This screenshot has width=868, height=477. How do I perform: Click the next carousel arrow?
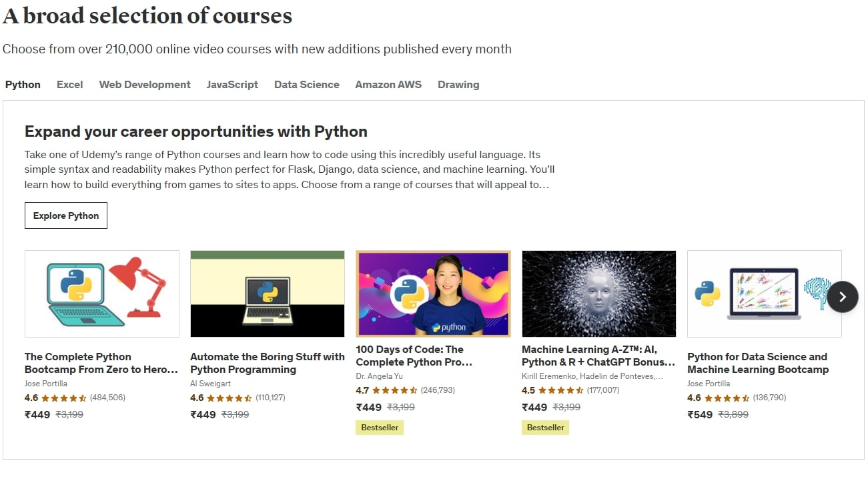[x=843, y=296]
